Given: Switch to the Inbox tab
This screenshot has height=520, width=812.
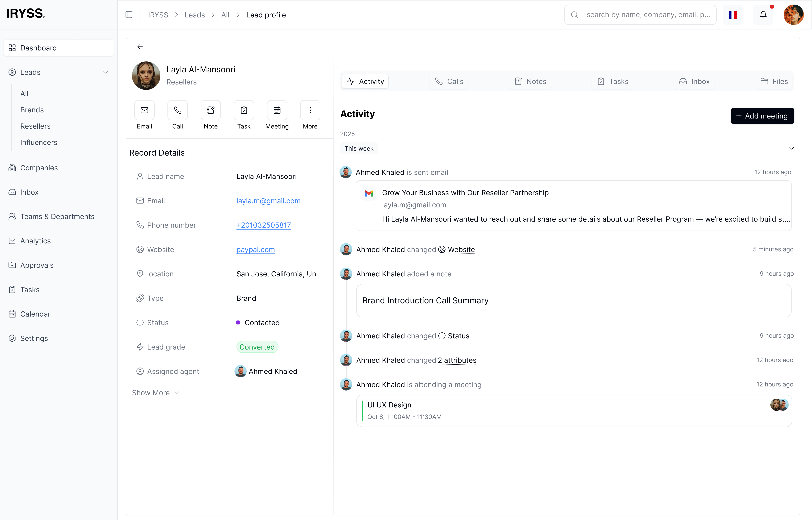Looking at the screenshot, I should click(x=694, y=81).
